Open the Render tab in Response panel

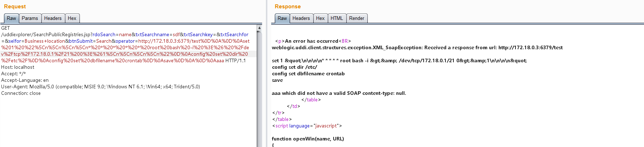(x=357, y=18)
